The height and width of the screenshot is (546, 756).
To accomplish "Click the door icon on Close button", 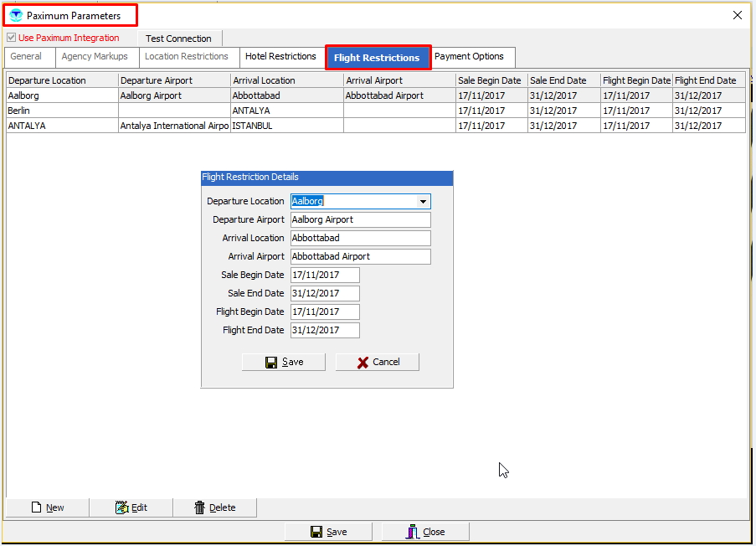I will (412, 532).
